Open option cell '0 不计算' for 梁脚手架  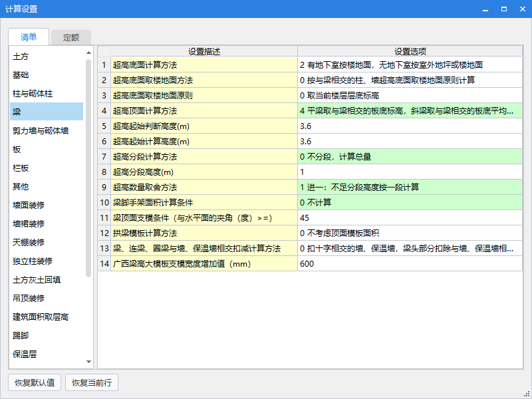[410, 202]
